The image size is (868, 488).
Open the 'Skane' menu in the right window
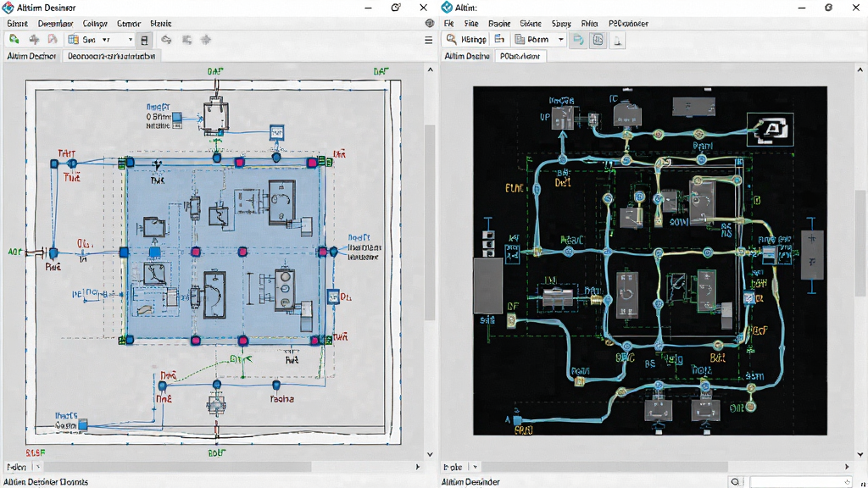point(531,24)
